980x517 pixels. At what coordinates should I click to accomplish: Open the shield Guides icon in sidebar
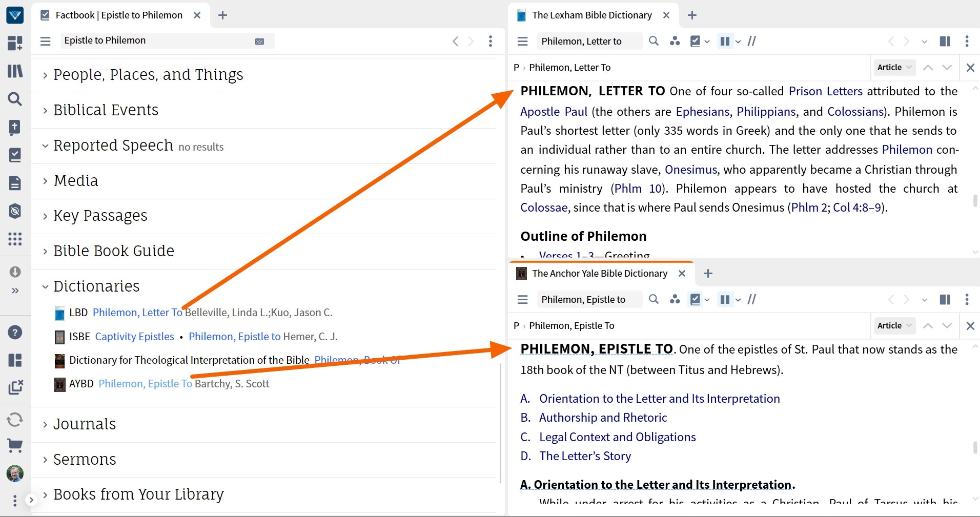point(15,211)
